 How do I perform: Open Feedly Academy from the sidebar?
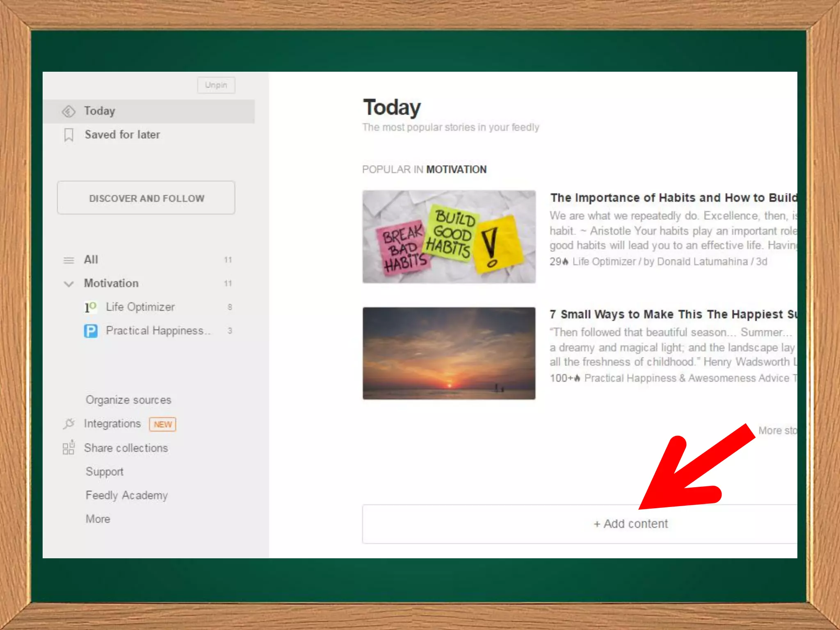click(x=127, y=495)
